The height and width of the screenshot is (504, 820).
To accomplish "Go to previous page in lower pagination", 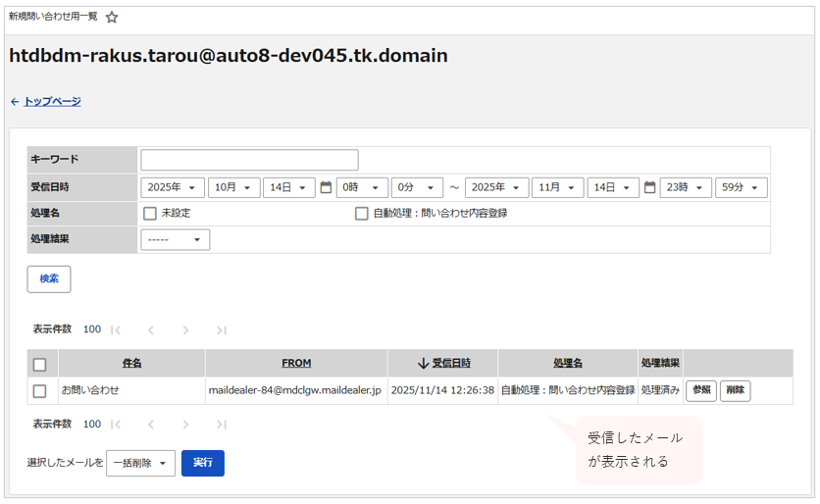I will 151,425.
